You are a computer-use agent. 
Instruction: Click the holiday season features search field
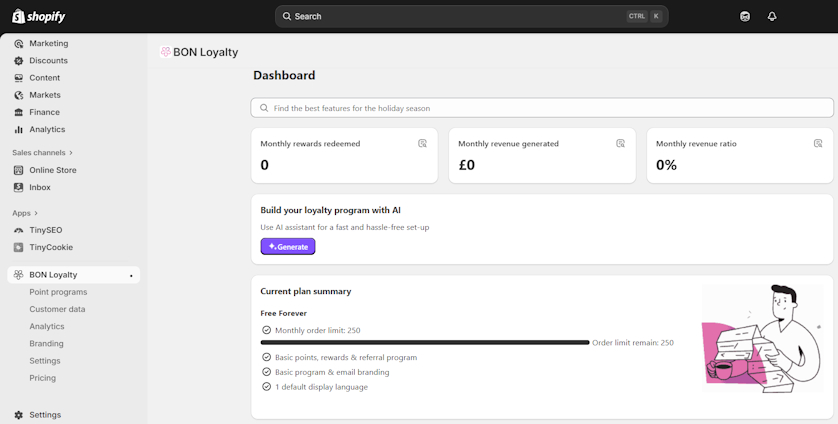pos(542,108)
